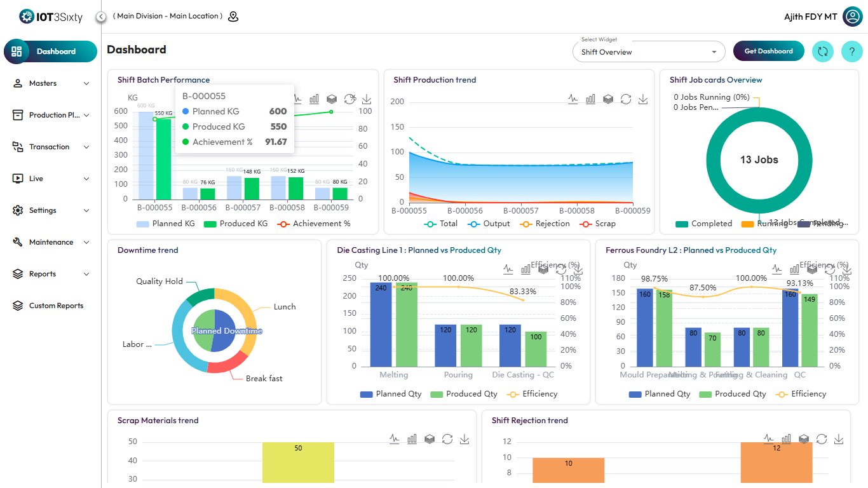Open the help question mark icon
The height and width of the screenshot is (488, 868).
pyautogui.click(x=852, y=51)
